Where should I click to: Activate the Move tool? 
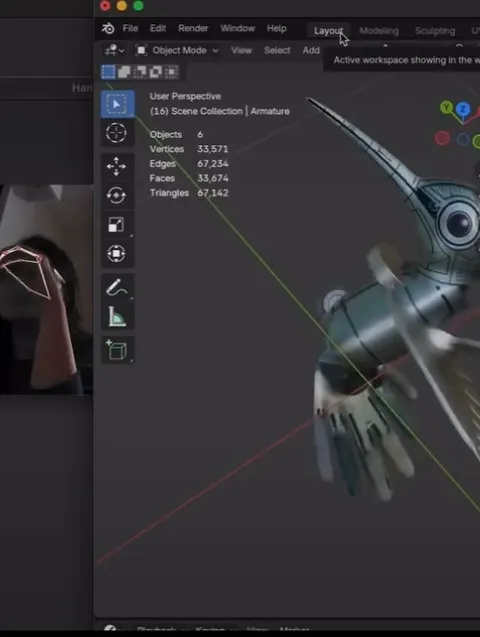117,167
